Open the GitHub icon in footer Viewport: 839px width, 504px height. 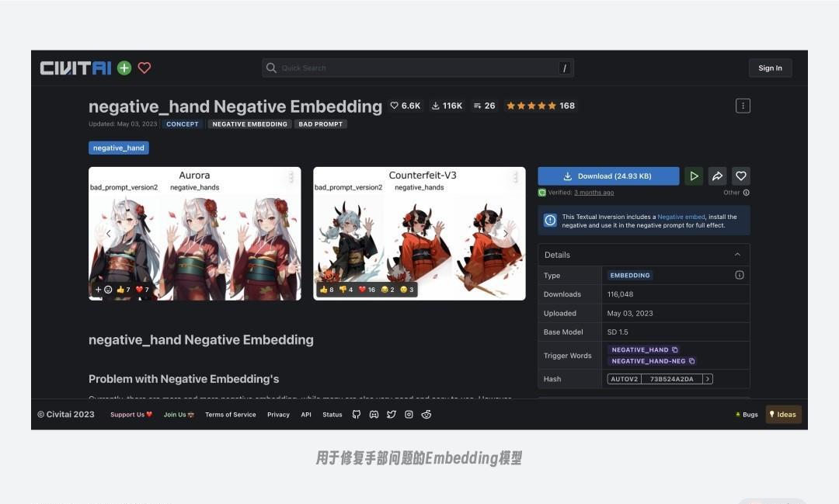[357, 415]
